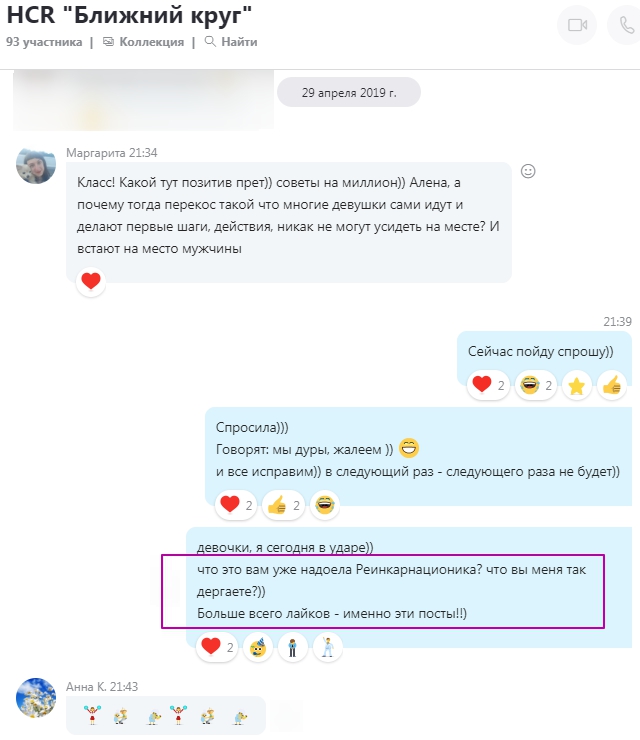Open Маргарита's profile avatar
The height and width of the screenshot is (740, 640).
(36, 164)
